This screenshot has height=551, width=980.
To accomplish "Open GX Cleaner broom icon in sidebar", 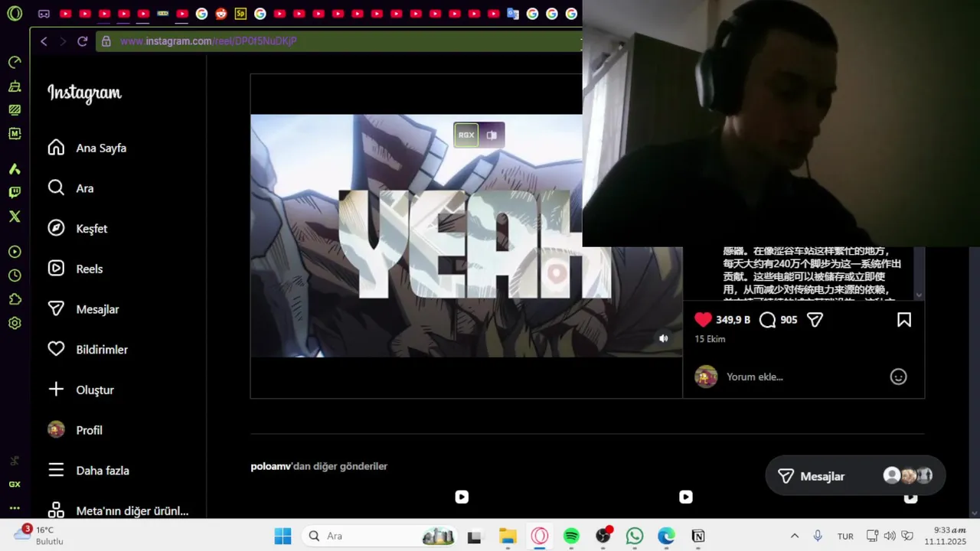I will (15, 86).
